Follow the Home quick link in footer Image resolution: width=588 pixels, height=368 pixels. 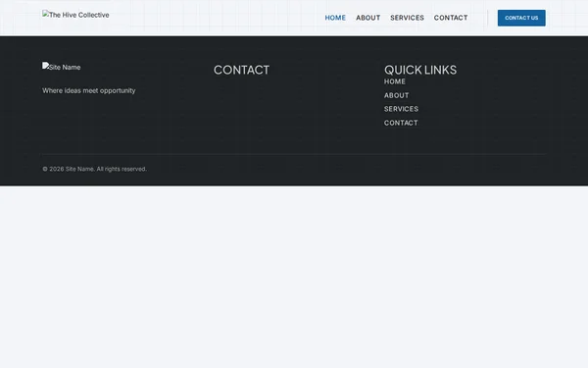395,81
